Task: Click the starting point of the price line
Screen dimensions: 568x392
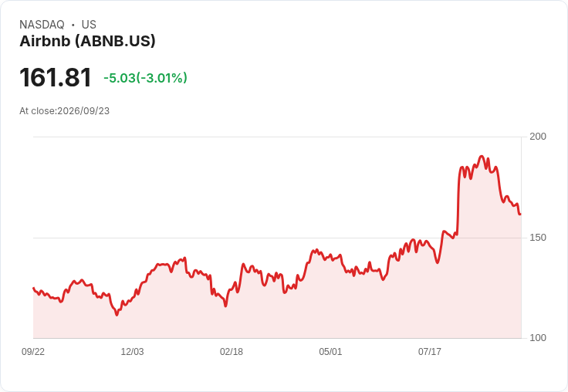Action: 33,288
